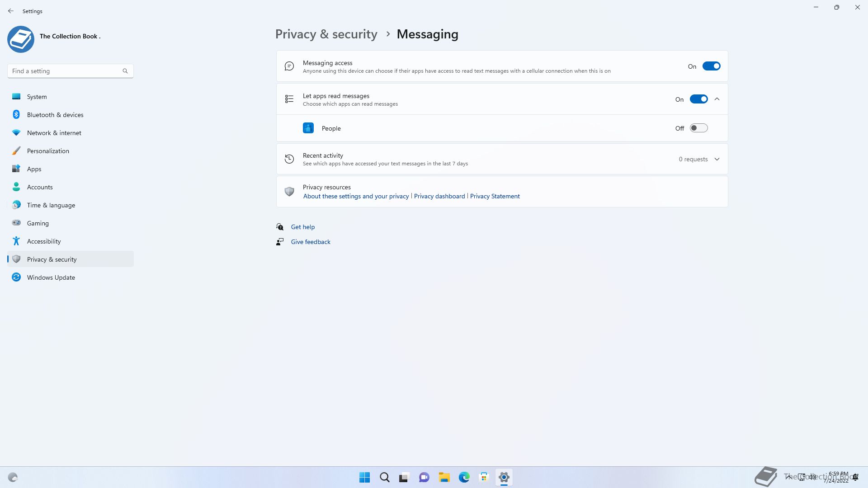
Task: Open Microsoft Store from the taskbar
Action: point(484,477)
